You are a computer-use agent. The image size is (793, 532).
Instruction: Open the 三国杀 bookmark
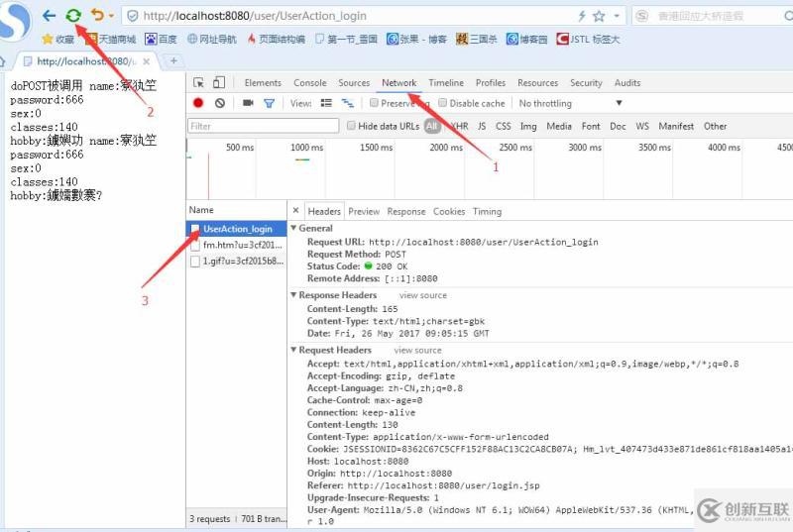(x=477, y=39)
